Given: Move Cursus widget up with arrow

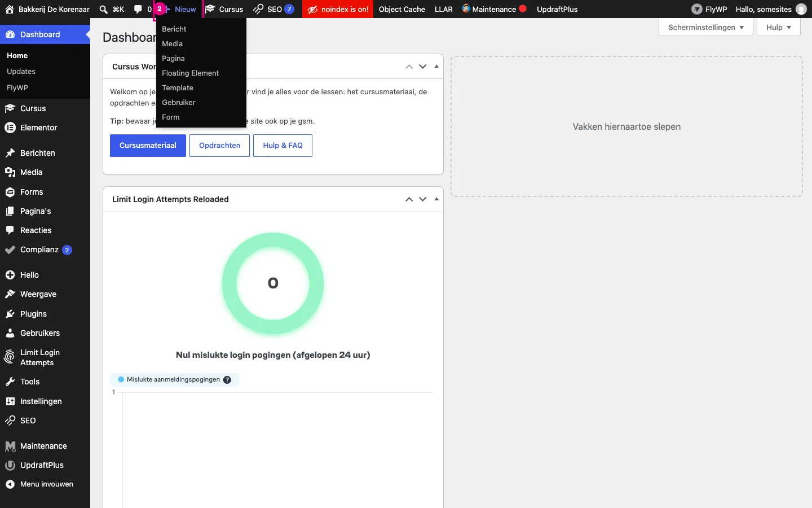Looking at the screenshot, I should tap(409, 67).
